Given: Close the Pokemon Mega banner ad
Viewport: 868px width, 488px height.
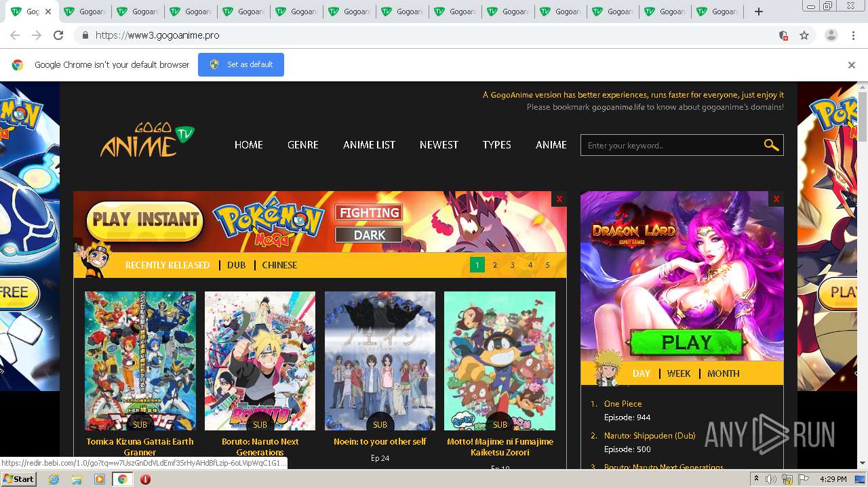Looking at the screenshot, I should 559,199.
